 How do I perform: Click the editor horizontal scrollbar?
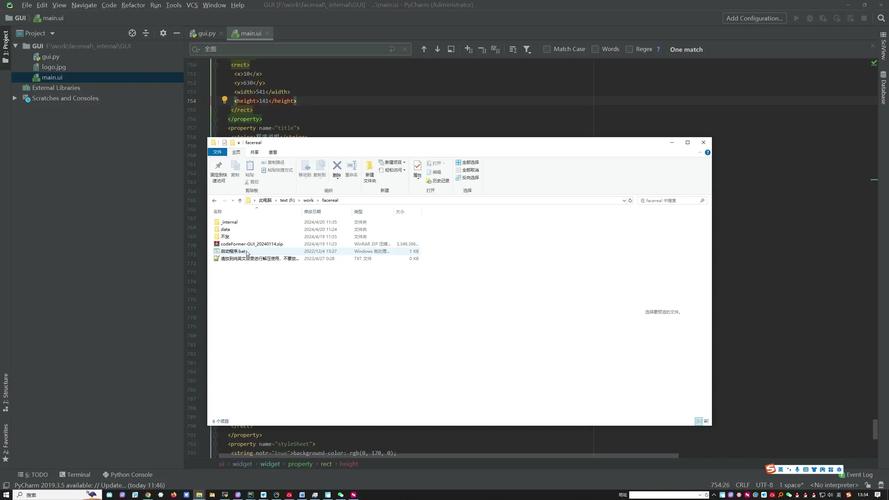click(x=448, y=455)
